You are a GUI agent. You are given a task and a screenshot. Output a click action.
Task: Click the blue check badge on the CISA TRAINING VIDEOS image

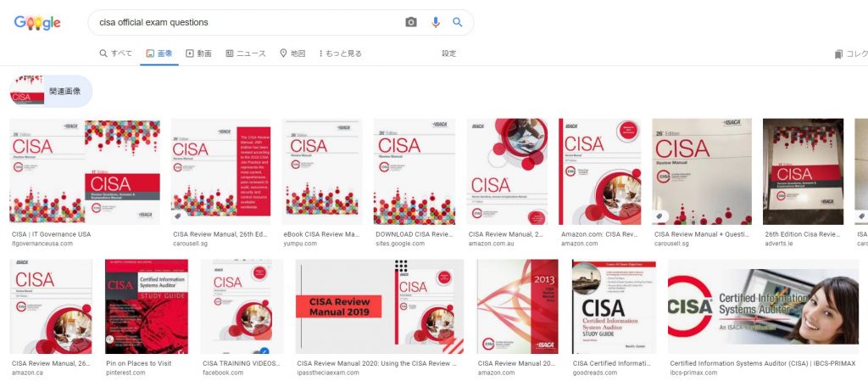click(x=264, y=351)
